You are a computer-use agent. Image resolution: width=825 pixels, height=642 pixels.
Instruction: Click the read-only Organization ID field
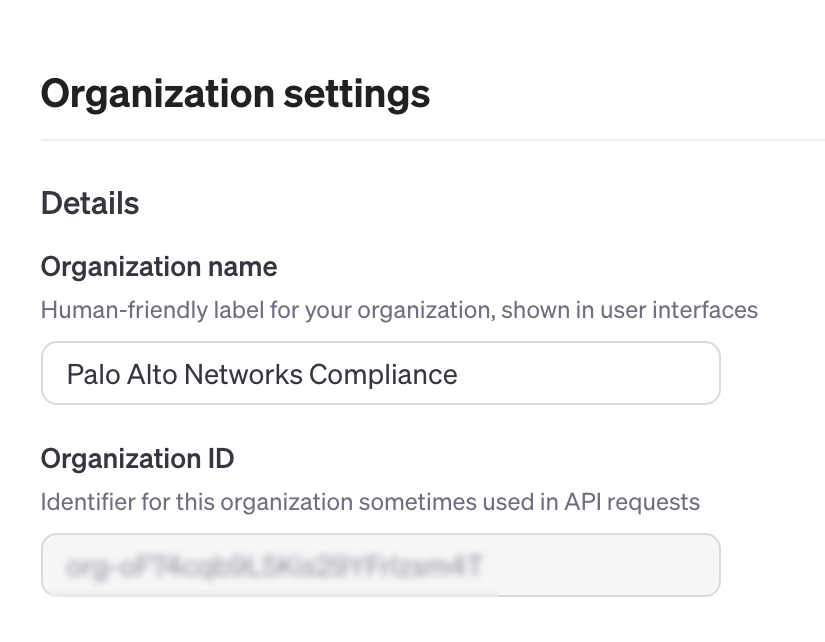(380, 565)
